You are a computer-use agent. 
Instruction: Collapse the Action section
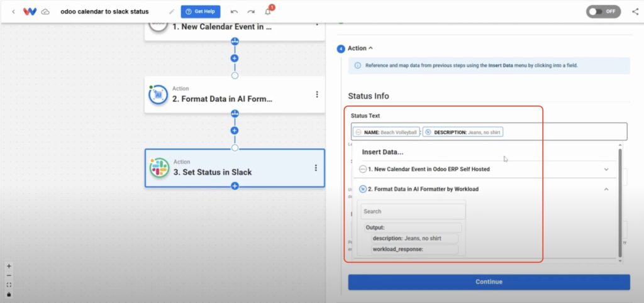(360, 48)
